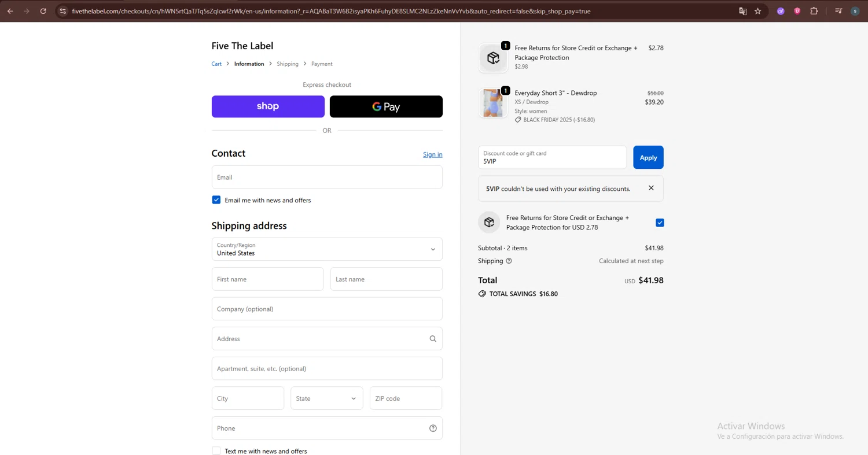868x455 pixels.
Task: Click the address search magnifier icon
Action: tap(433, 339)
